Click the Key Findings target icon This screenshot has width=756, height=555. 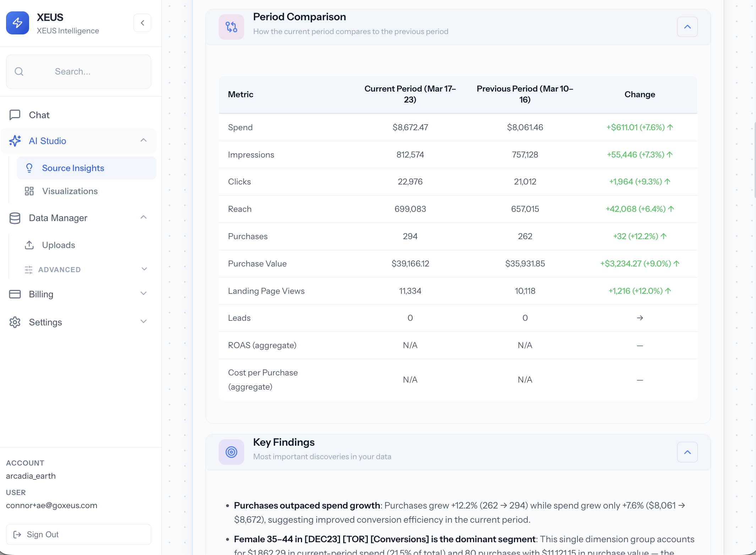(x=231, y=452)
